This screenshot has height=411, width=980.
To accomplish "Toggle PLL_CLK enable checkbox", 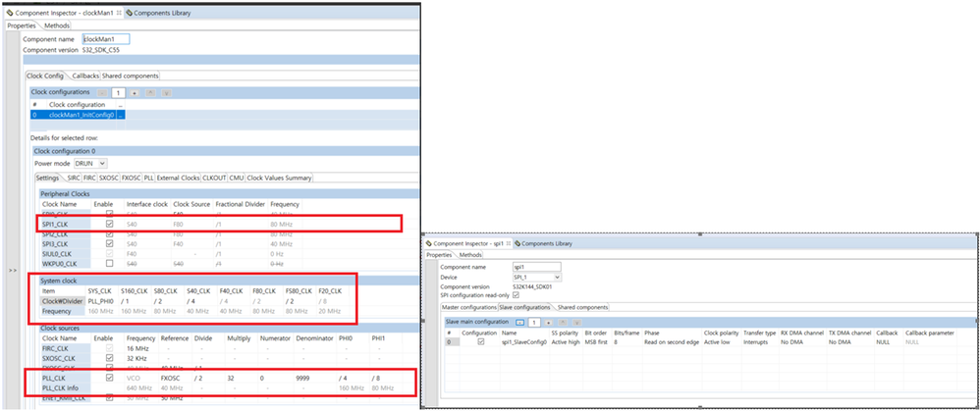I will pyautogui.click(x=110, y=378).
